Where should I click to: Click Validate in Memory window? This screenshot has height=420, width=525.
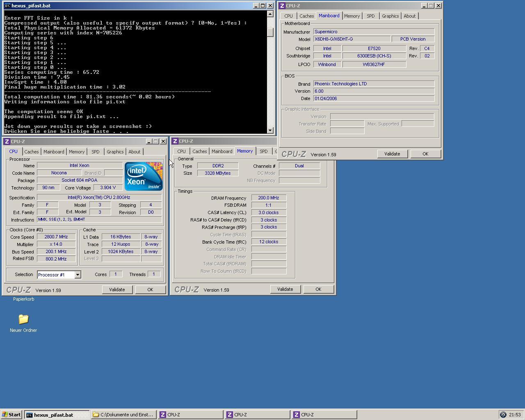(x=285, y=289)
